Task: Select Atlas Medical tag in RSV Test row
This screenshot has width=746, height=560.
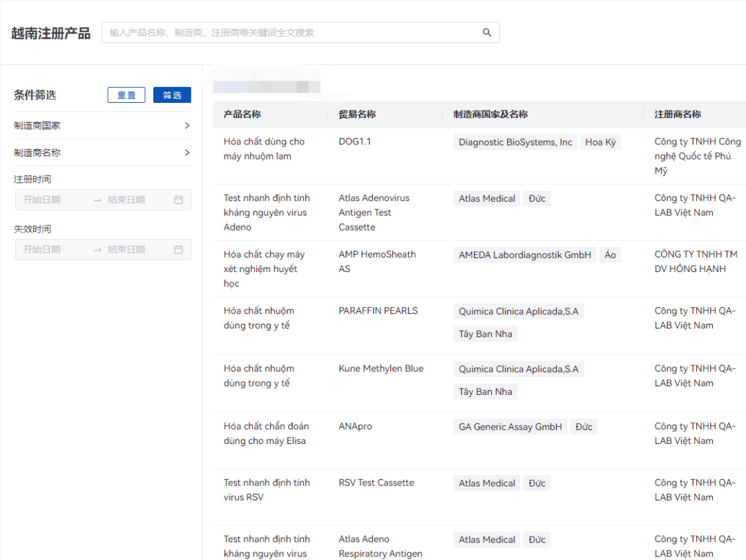Action: pyautogui.click(x=487, y=483)
